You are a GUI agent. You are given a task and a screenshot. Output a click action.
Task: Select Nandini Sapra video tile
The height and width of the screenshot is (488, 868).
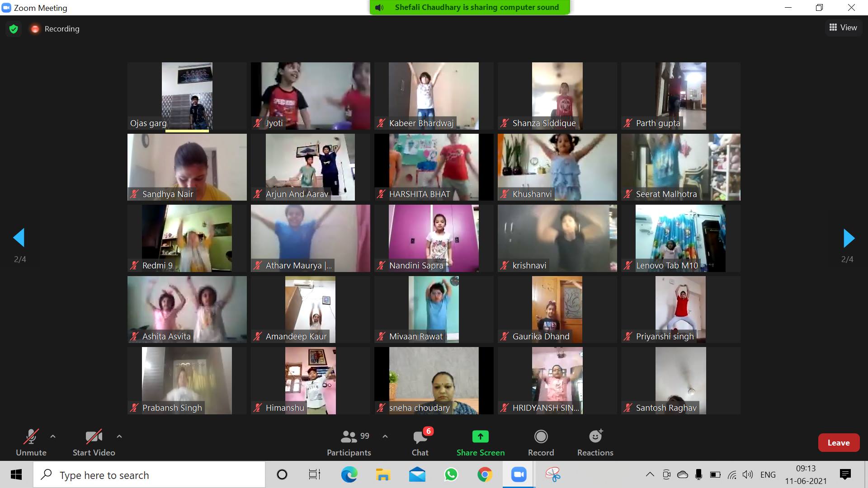tap(434, 238)
